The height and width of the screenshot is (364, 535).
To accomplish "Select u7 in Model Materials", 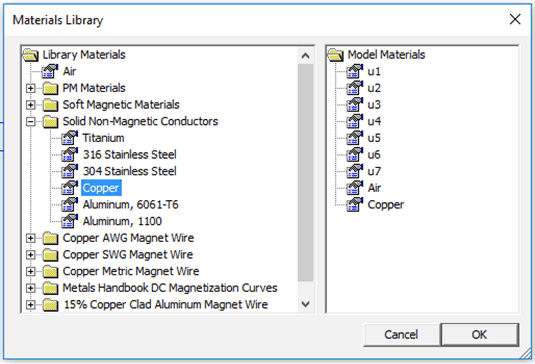I will click(x=374, y=171).
